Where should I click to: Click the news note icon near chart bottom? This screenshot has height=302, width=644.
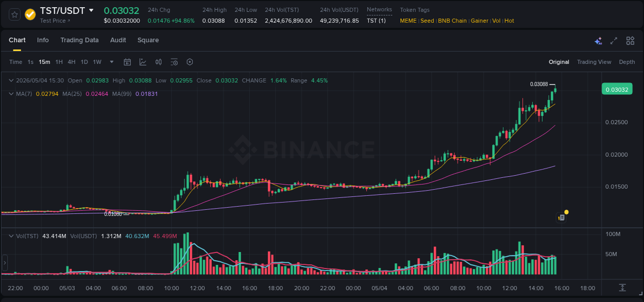coord(562,217)
